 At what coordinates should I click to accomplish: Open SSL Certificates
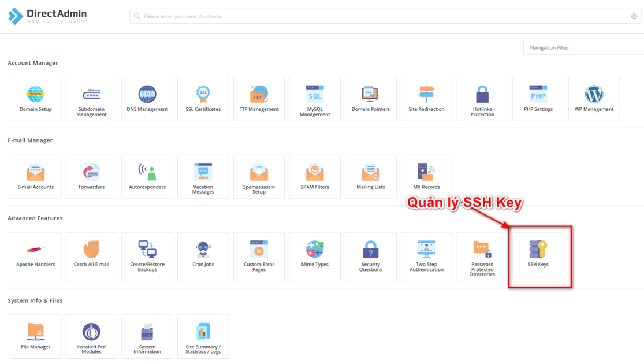click(203, 99)
